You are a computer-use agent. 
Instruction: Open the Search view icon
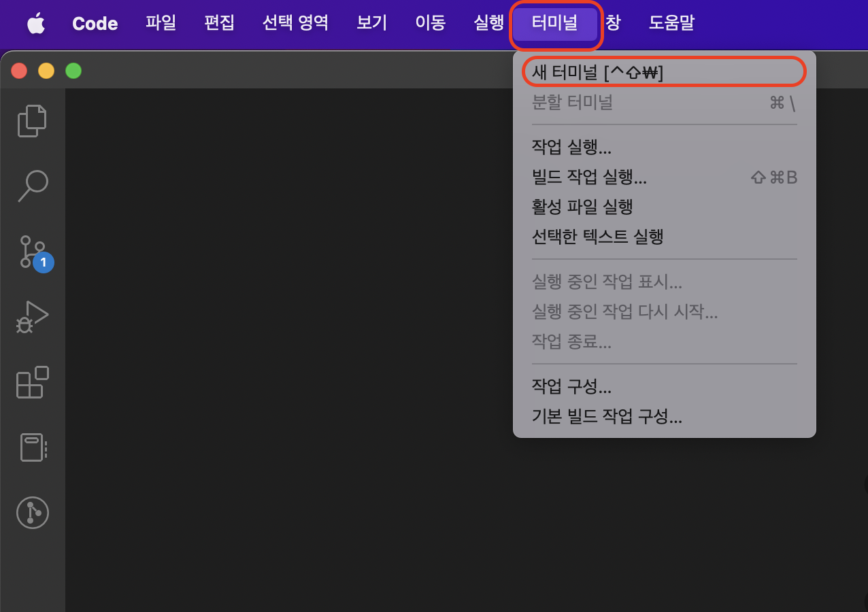32,186
